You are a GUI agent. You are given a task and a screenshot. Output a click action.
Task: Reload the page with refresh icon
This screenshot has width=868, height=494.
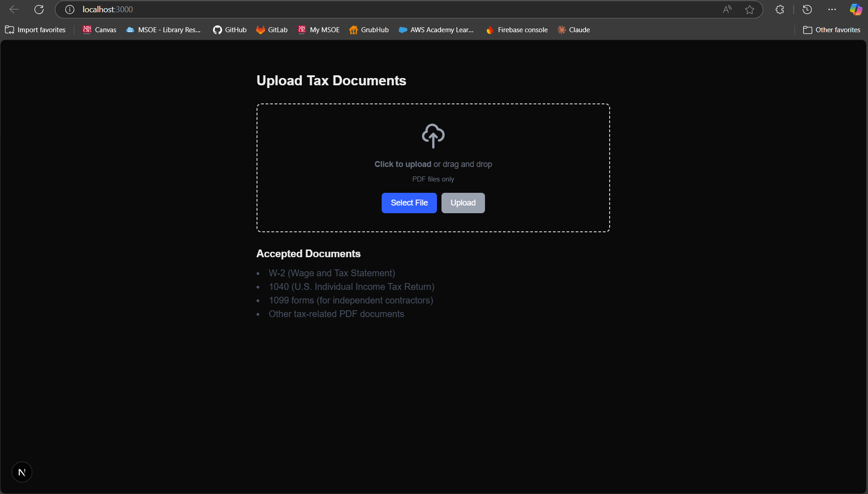click(x=39, y=10)
